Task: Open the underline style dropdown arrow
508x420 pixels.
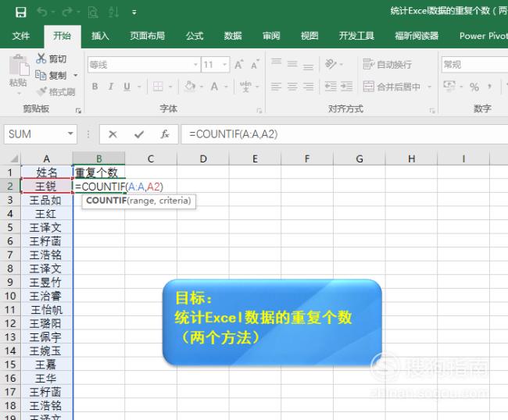Action: click(139, 87)
